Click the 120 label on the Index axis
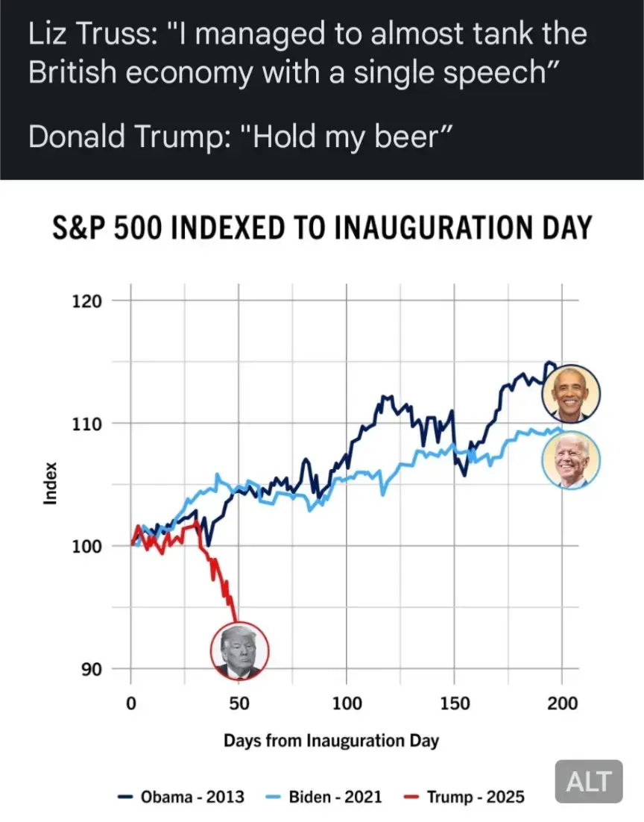Screen dimensions: 644x822 (x=86, y=301)
